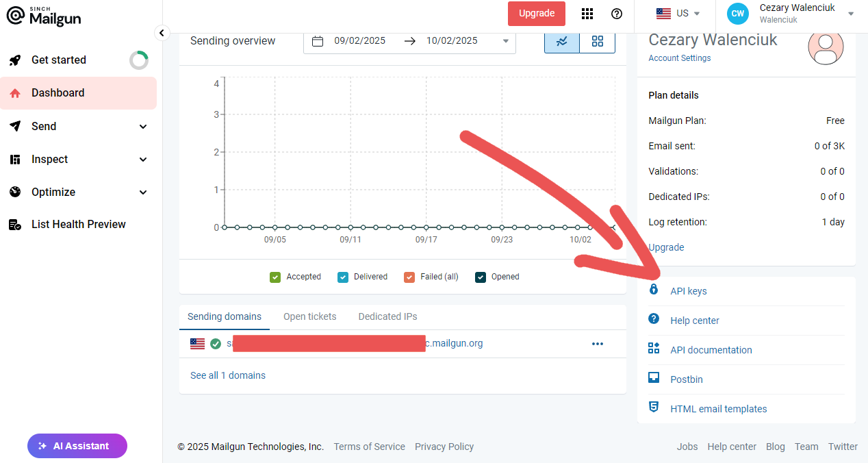Open the Help center resource link
This screenshot has height=463, width=868.
click(x=695, y=321)
